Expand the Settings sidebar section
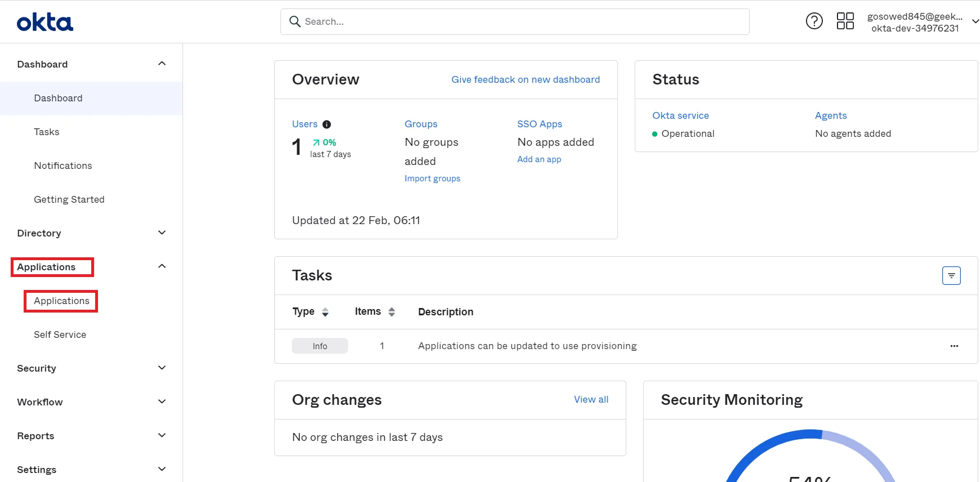Image resolution: width=980 pixels, height=482 pixels. (162, 469)
